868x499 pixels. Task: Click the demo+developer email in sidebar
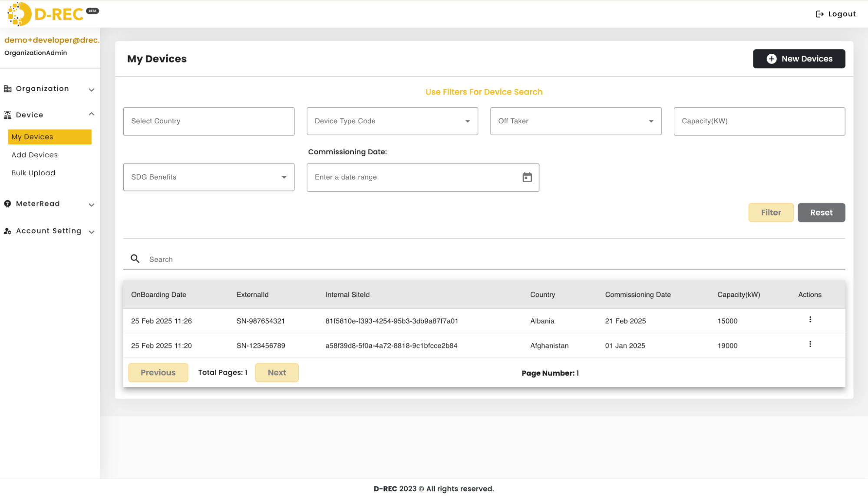52,40
